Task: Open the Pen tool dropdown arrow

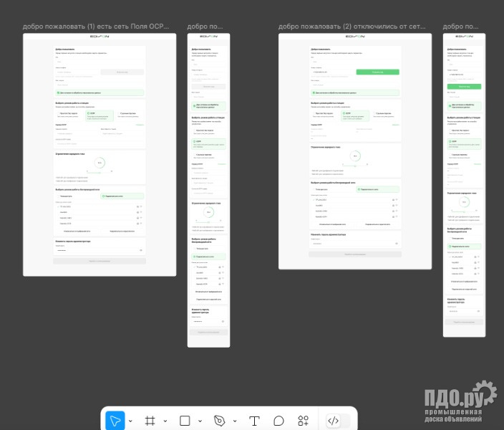Action: point(233,421)
